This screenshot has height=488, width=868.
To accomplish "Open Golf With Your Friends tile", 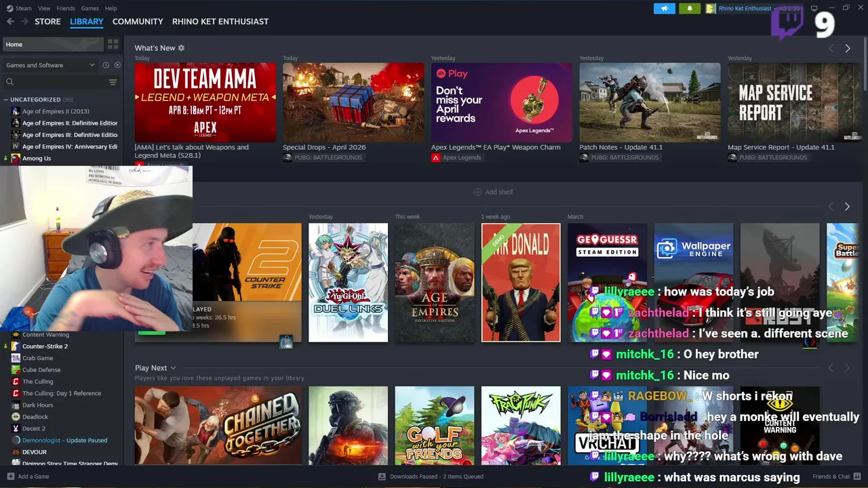I will click(435, 426).
